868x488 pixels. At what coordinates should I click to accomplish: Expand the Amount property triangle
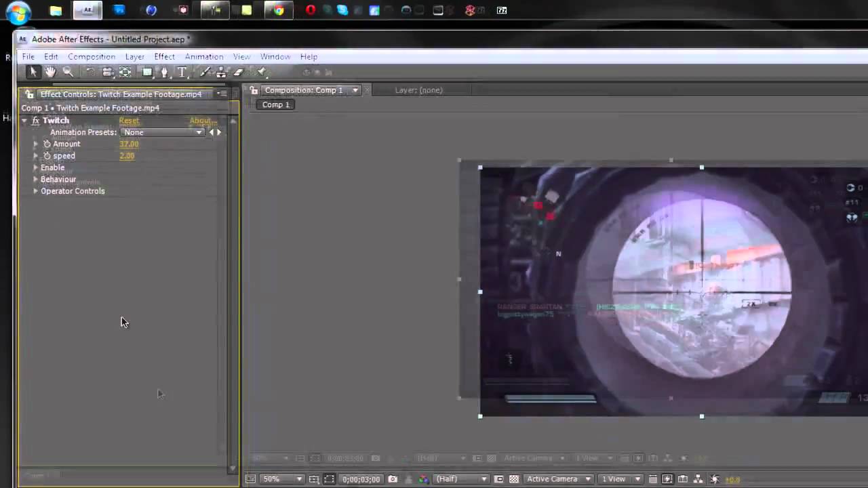(36, 144)
